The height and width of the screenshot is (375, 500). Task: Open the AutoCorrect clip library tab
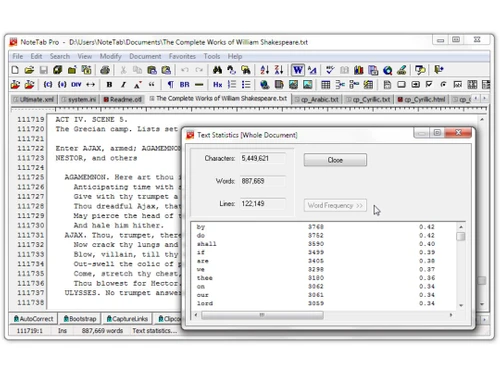coord(33,319)
